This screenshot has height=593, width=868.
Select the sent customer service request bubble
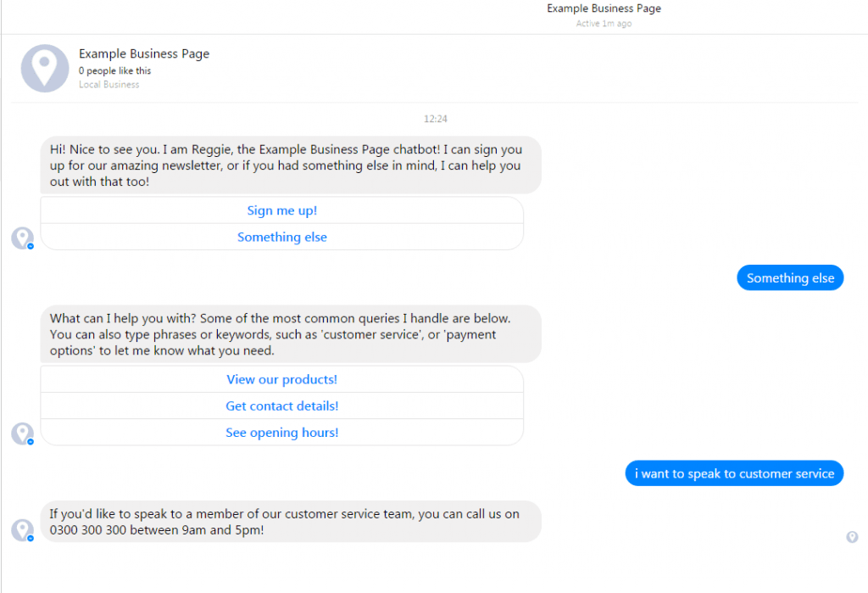point(734,473)
